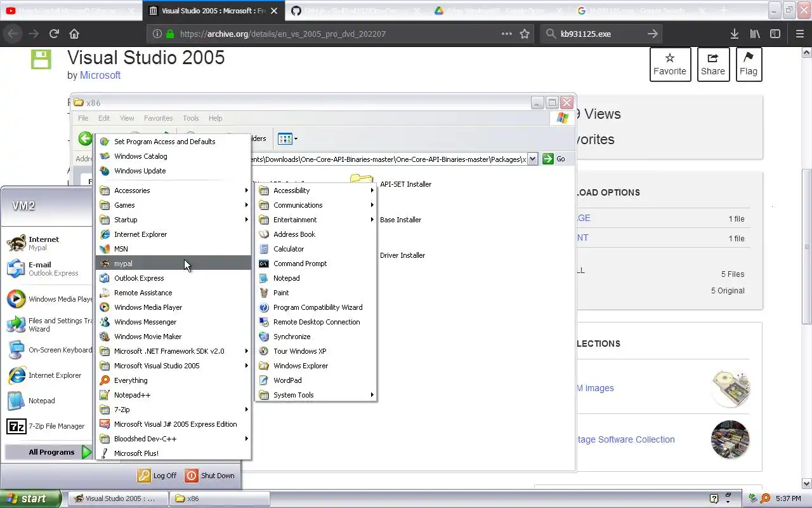Open Windows Movie Maker
Image resolution: width=812 pixels, height=508 pixels.
(173, 337)
